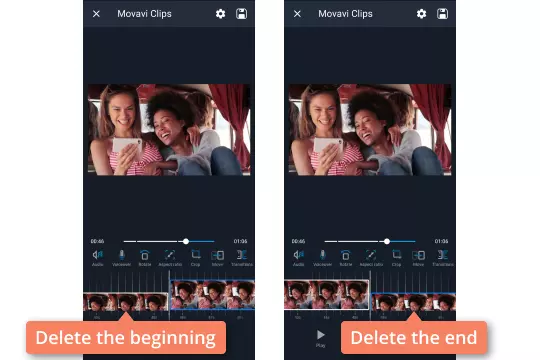Click the current time label on the left screen

pyautogui.click(x=97, y=241)
